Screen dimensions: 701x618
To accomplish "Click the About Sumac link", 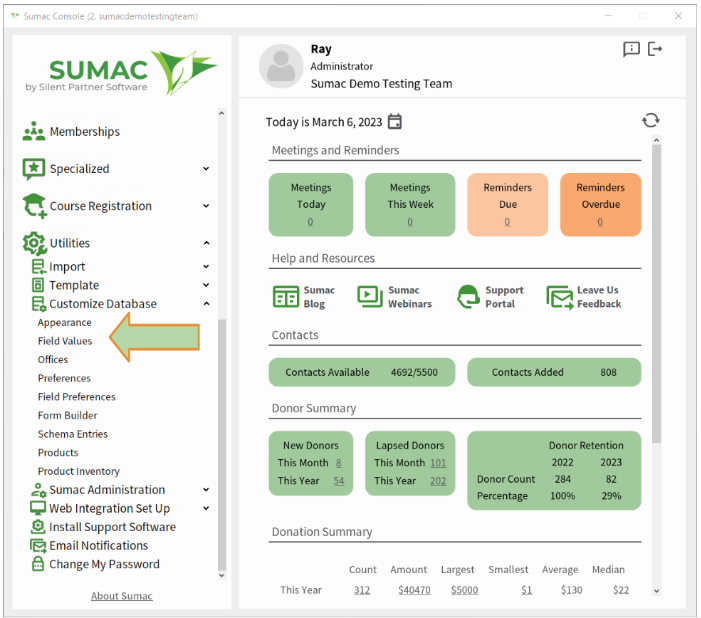I will click(x=122, y=596).
